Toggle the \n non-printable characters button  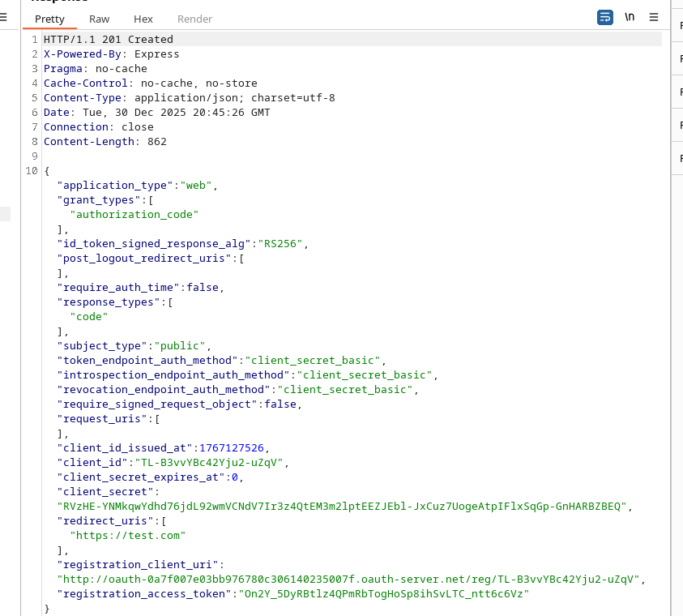click(630, 17)
